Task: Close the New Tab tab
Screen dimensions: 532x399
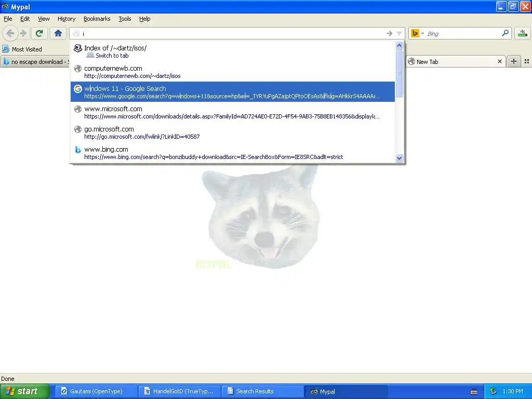Action: 499,61
